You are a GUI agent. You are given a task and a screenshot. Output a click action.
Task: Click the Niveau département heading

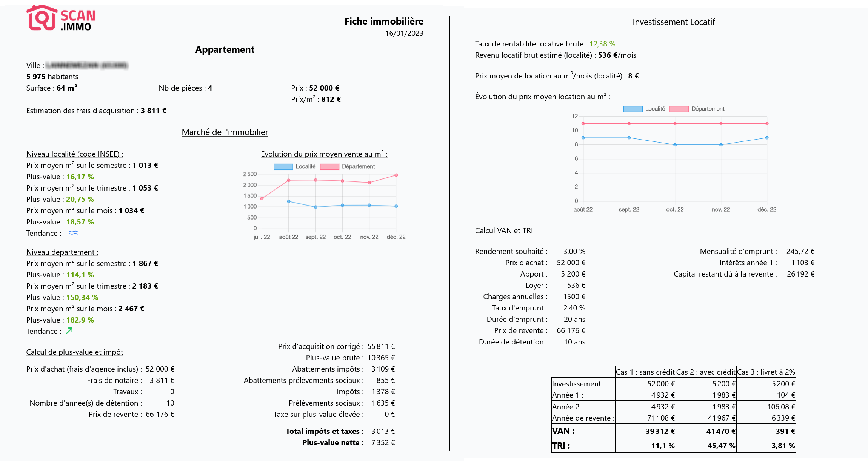pyautogui.click(x=62, y=252)
